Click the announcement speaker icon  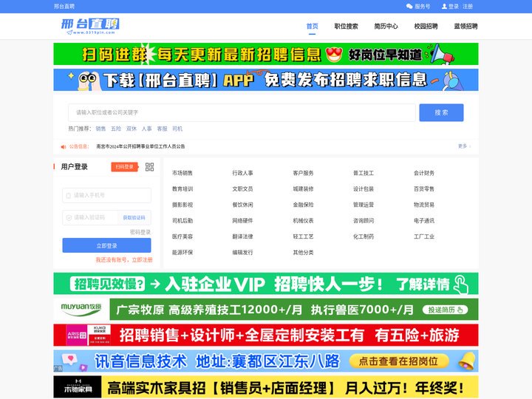[x=64, y=146]
